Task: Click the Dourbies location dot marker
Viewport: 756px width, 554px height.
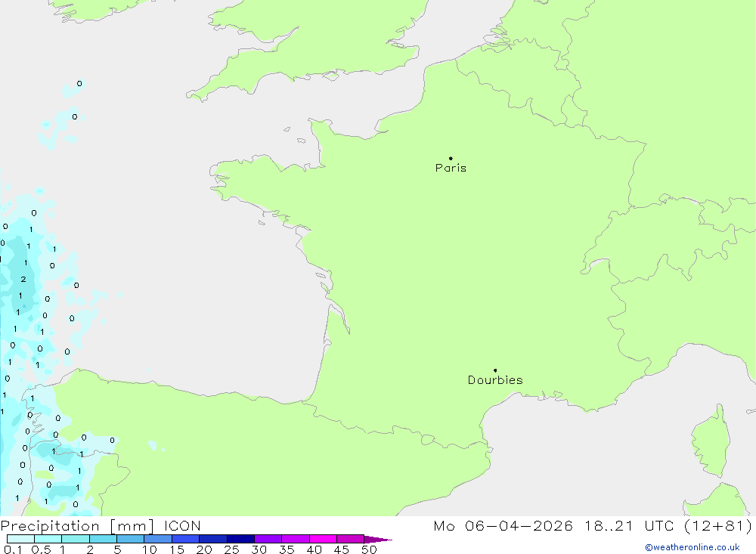Action: pyautogui.click(x=495, y=370)
